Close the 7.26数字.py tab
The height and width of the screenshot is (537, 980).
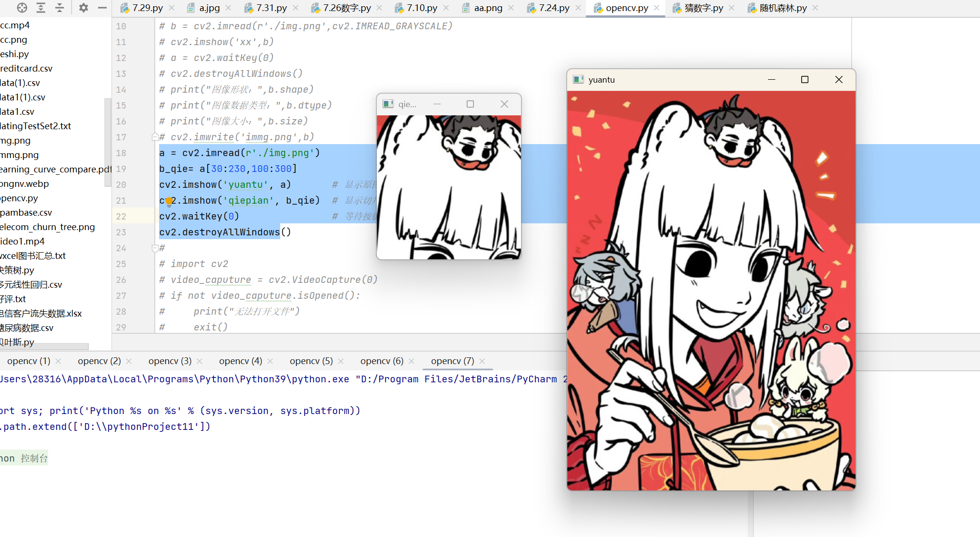[380, 8]
